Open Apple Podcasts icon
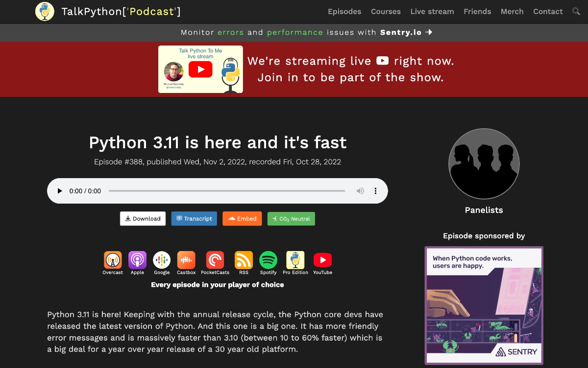 point(137,260)
